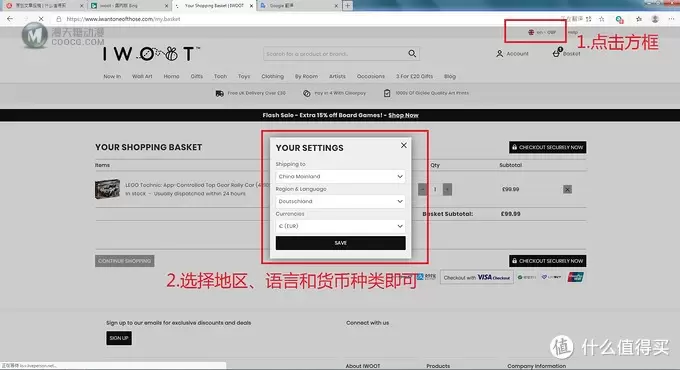Click the SAVE button in settings

[x=340, y=243]
